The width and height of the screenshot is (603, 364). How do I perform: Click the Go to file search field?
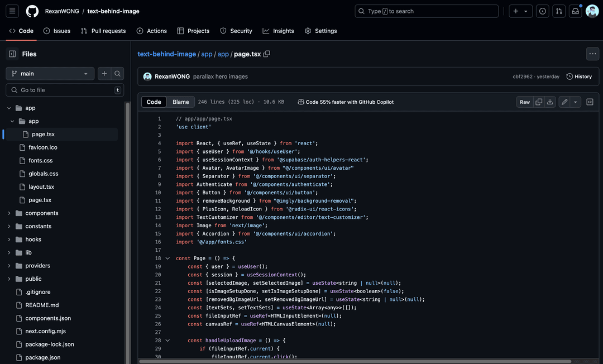(x=64, y=90)
